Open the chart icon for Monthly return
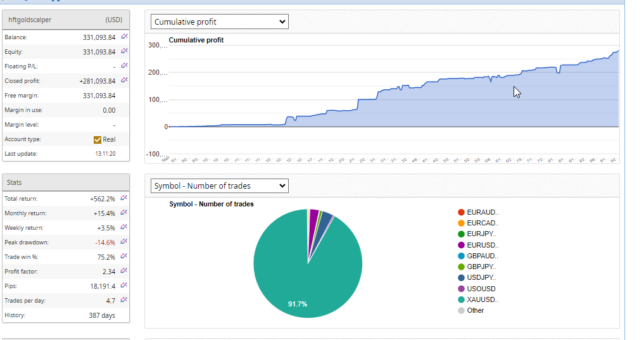This screenshot has height=340, width=644. click(x=125, y=213)
